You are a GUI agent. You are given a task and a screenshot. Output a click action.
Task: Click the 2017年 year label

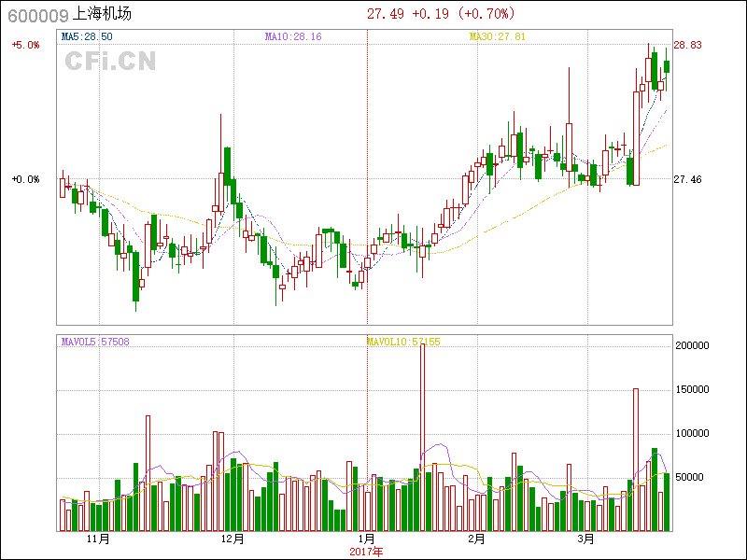(x=366, y=552)
